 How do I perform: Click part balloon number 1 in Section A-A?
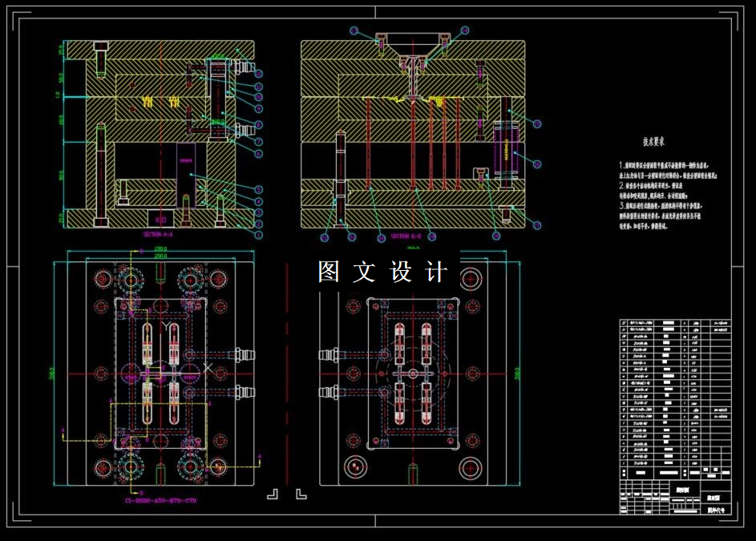pyautogui.click(x=258, y=236)
